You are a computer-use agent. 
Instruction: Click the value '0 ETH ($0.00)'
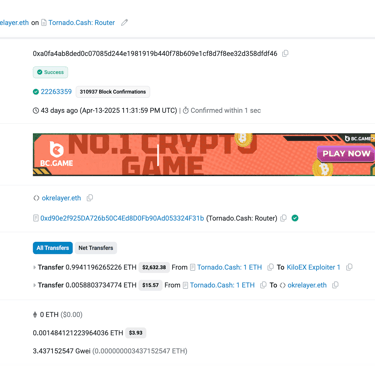(61, 315)
